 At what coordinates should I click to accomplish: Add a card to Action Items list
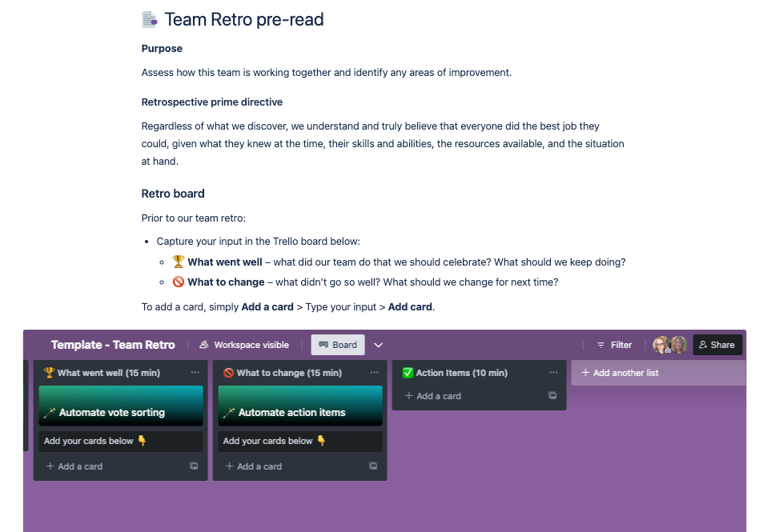point(433,396)
